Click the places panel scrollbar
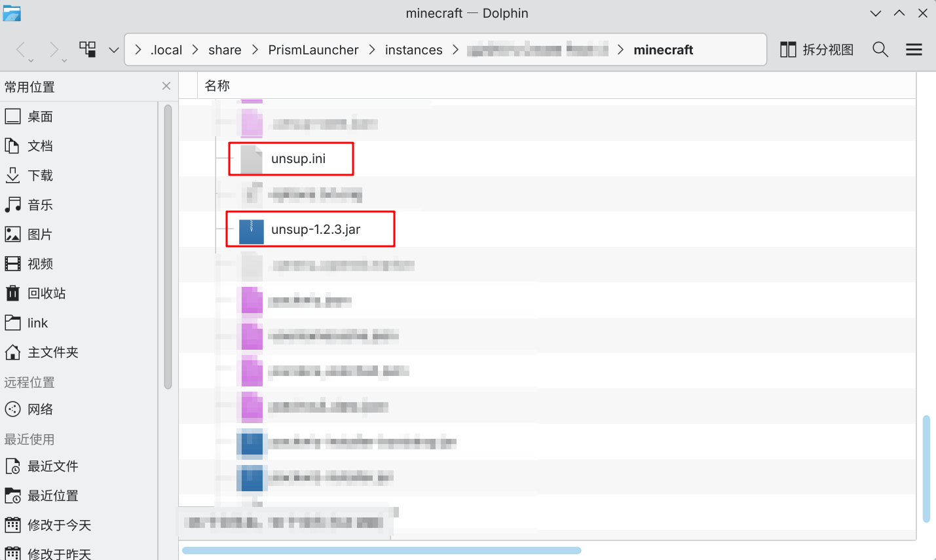The image size is (936, 560). tap(168, 247)
